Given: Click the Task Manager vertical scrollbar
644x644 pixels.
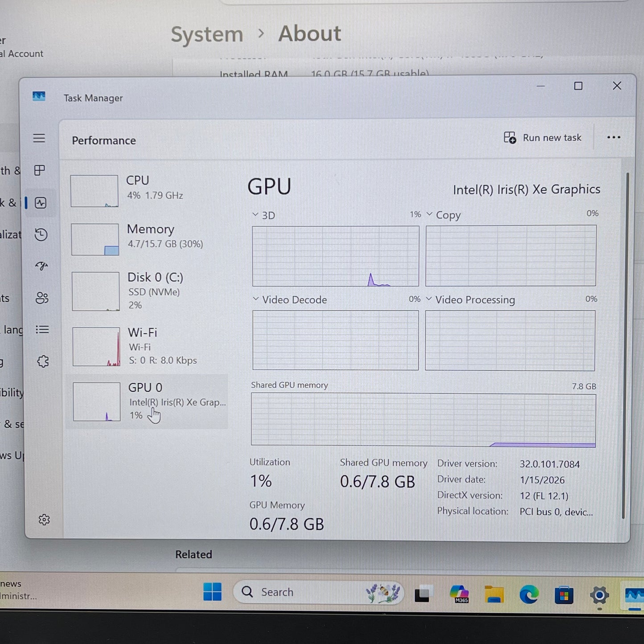Looking at the screenshot, I should (625, 345).
